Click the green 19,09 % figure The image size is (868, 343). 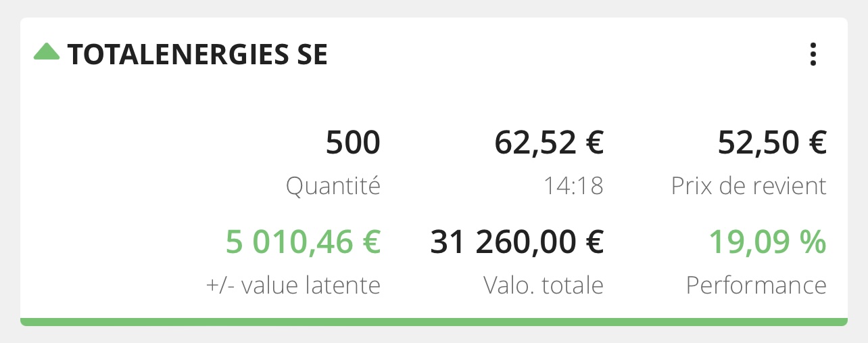click(767, 243)
